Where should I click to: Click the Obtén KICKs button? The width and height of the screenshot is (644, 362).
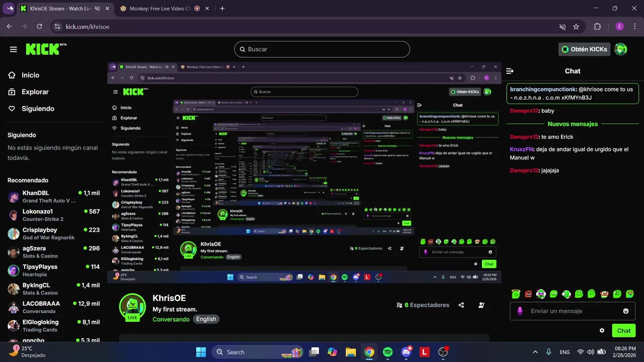coord(585,49)
